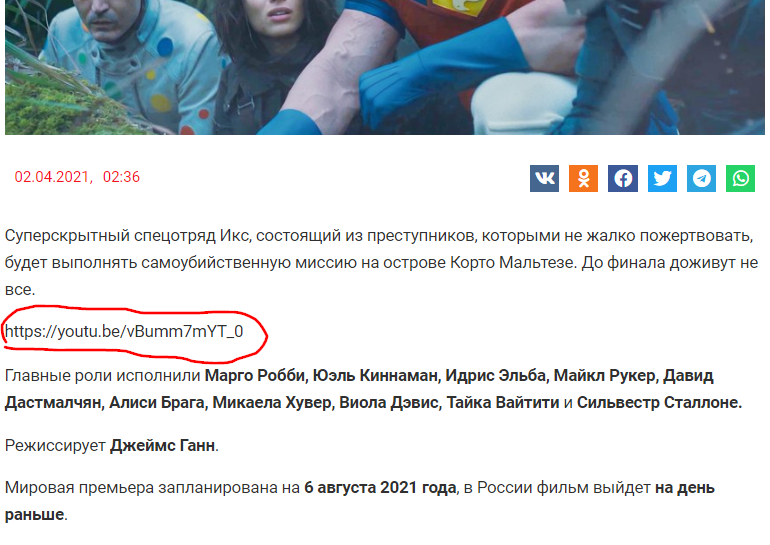Tweet the article using the Twitter icon

click(x=662, y=178)
